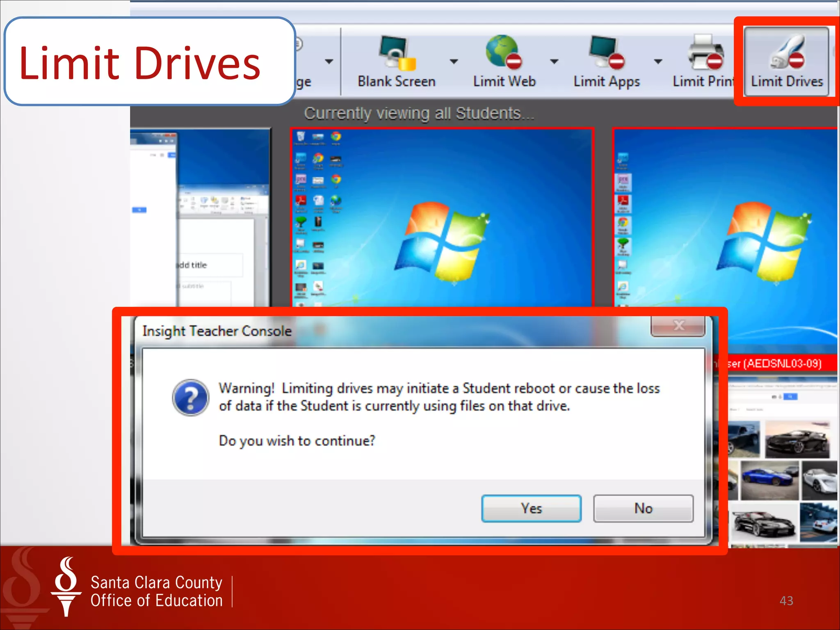This screenshot has width=840, height=630.
Task: Expand the Limit Apps dropdown arrow
Action: [x=658, y=62]
